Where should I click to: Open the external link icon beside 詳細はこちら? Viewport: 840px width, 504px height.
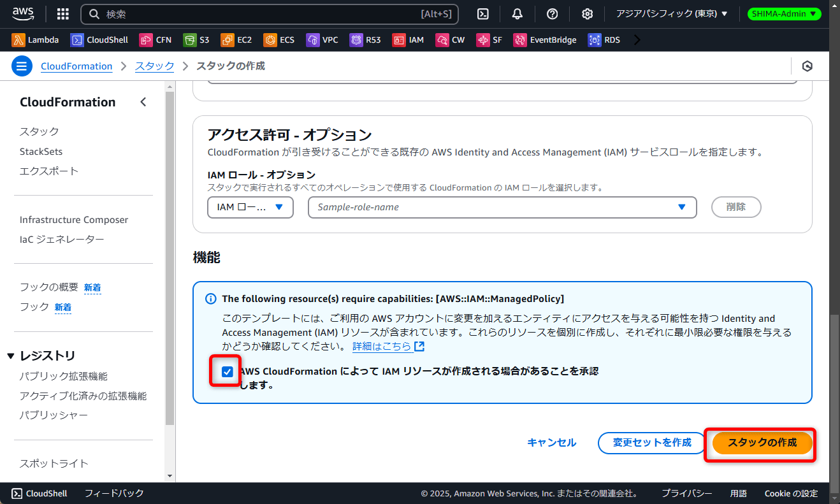pos(419,347)
